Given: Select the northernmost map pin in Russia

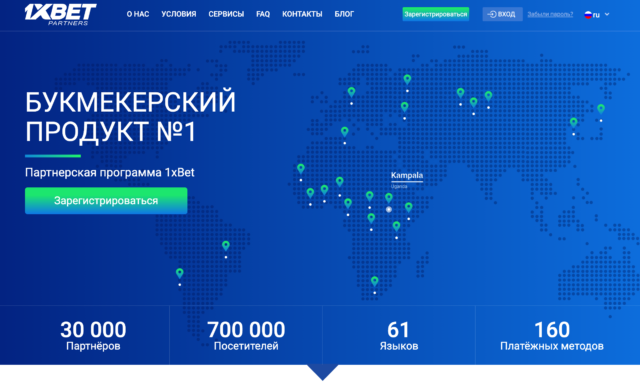Looking at the screenshot, I should [407, 79].
